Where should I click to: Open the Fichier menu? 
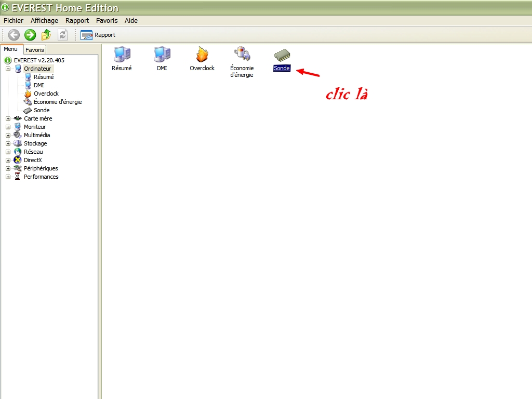(14, 21)
